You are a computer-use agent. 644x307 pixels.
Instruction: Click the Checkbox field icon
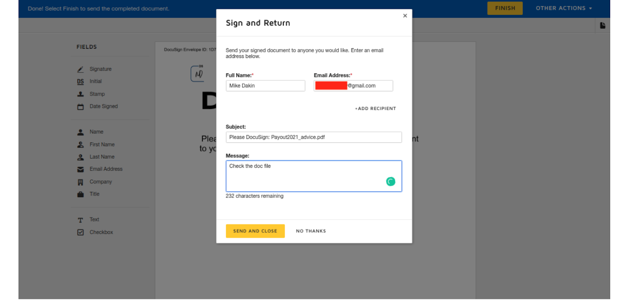point(80,232)
